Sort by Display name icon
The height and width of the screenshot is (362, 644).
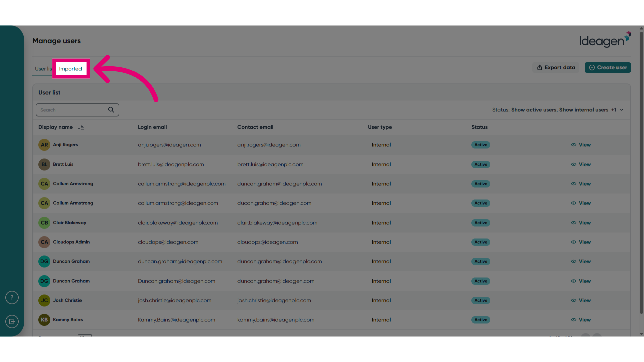81,127
